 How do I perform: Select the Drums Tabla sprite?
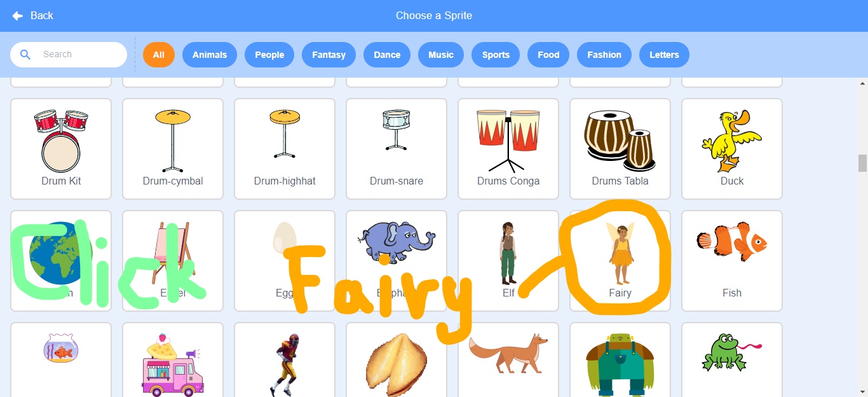pyautogui.click(x=620, y=149)
